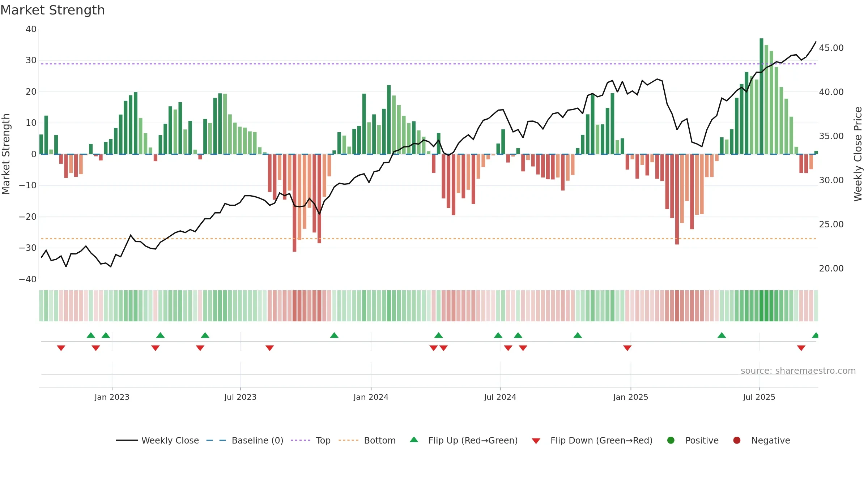Select the Jul 2024 x-axis label
Screen dimensions: 868x488
point(500,397)
